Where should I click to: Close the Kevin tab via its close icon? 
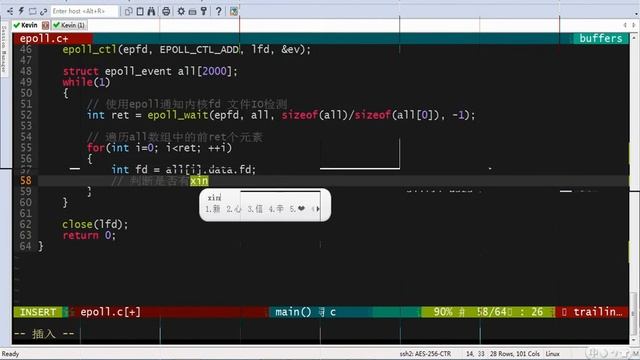pyautogui.click(x=45, y=25)
